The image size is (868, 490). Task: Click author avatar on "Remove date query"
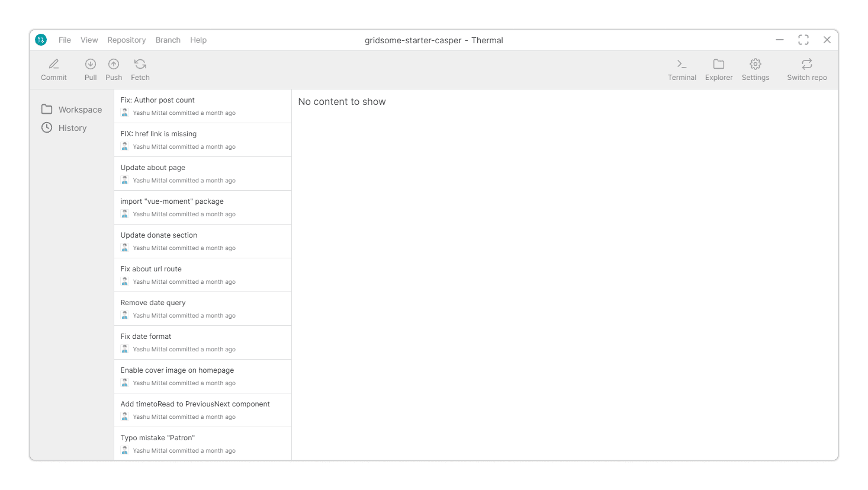pos(125,315)
